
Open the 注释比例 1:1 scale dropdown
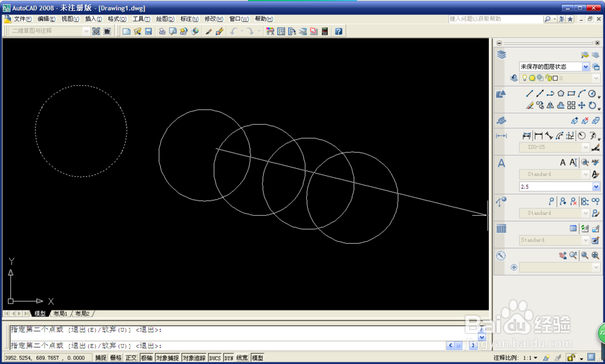[x=535, y=358]
